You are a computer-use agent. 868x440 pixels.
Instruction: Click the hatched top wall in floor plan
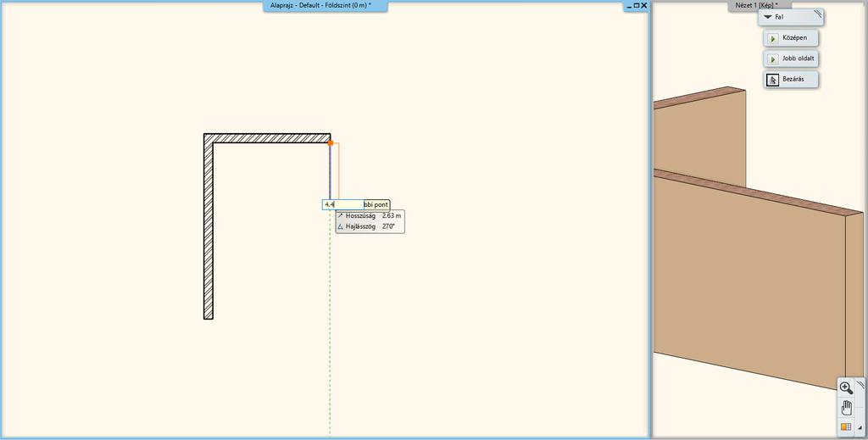pos(267,138)
